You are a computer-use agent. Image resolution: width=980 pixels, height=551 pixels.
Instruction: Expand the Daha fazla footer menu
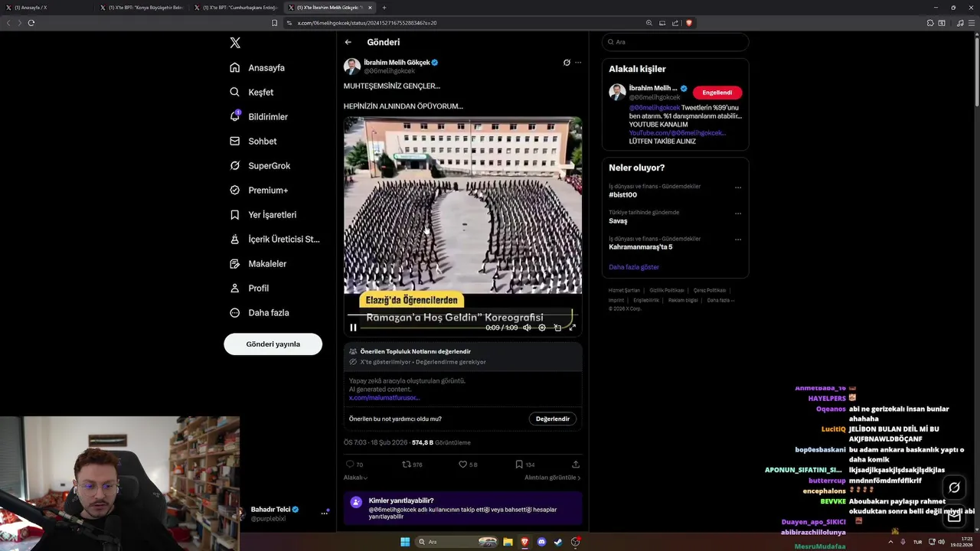(720, 300)
